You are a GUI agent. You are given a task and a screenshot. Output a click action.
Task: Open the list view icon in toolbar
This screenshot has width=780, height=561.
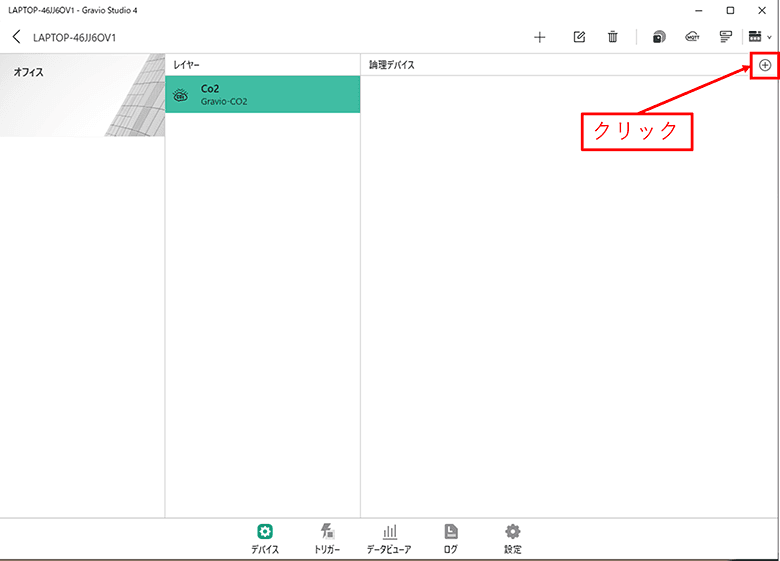pyautogui.click(x=726, y=37)
